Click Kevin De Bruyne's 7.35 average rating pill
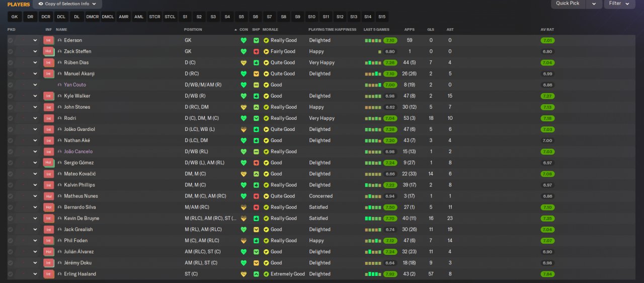 tap(548, 219)
